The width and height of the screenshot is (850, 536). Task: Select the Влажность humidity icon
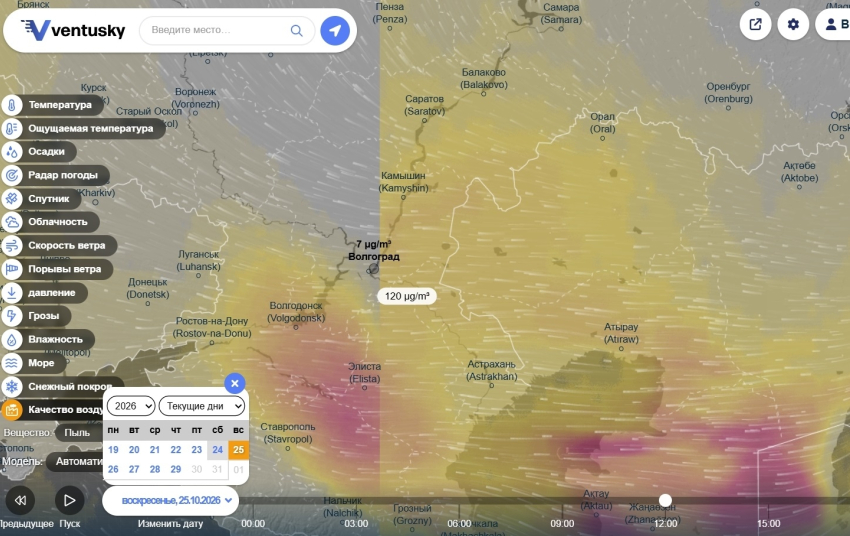(x=11, y=340)
